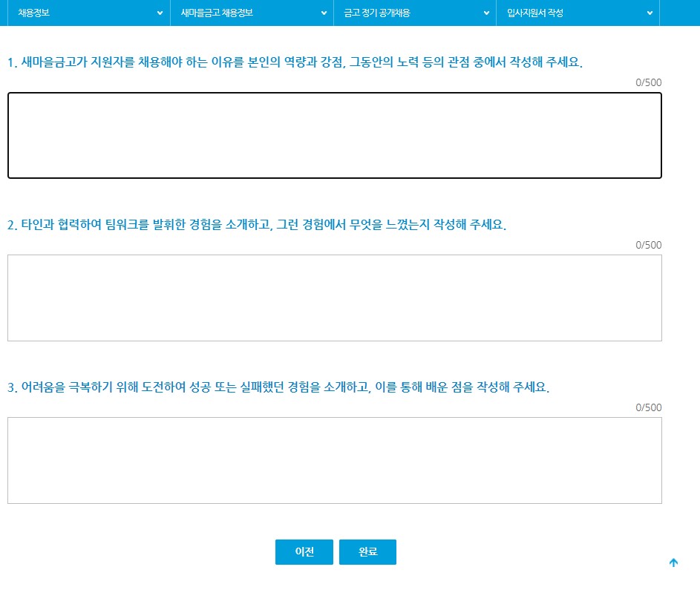Click question 1 heading about 새마을금고 채용 이유
Image resolution: width=700 pixels, height=610 pixels.
click(295, 62)
